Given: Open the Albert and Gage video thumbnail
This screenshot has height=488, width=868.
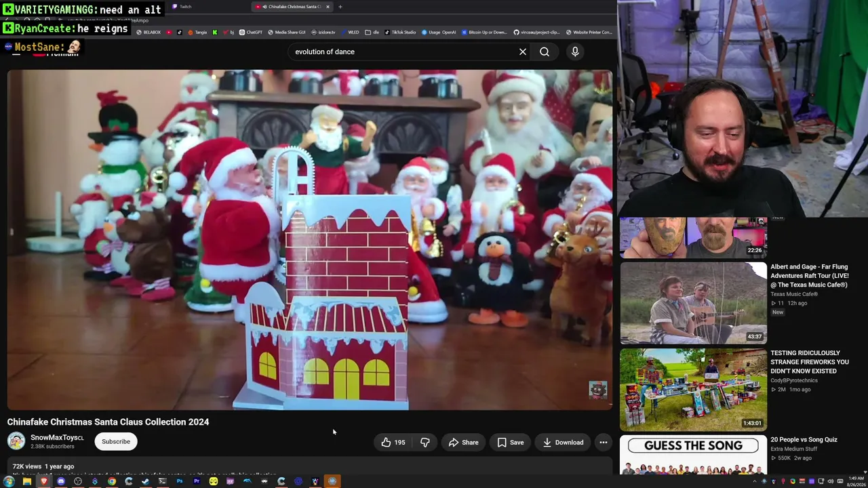Looking at the screenshot, I should [693, 303].
